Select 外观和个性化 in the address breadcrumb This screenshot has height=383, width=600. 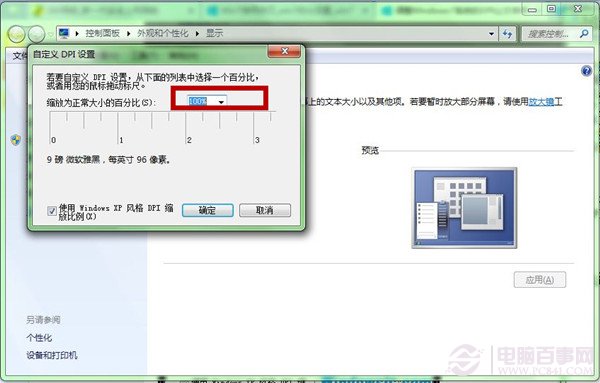(163, 33)
